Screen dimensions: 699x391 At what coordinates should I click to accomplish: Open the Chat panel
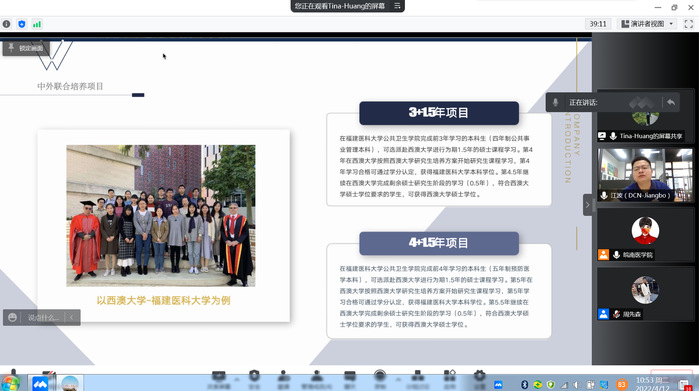pos(350,380)
